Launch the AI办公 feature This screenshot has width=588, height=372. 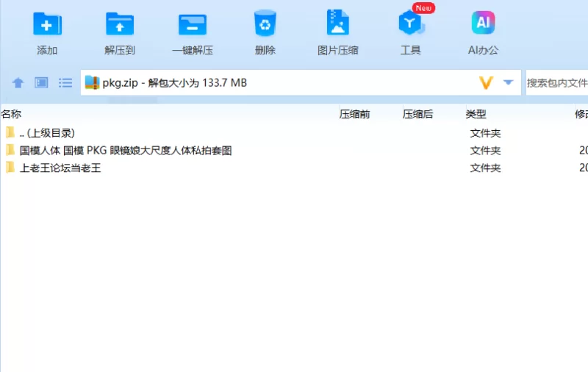pos(483,25)
